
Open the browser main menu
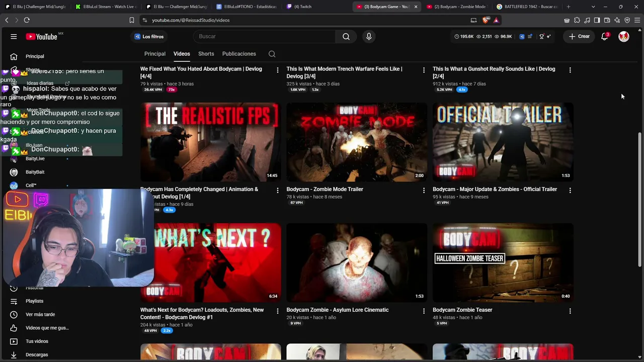tap(637, 20)
